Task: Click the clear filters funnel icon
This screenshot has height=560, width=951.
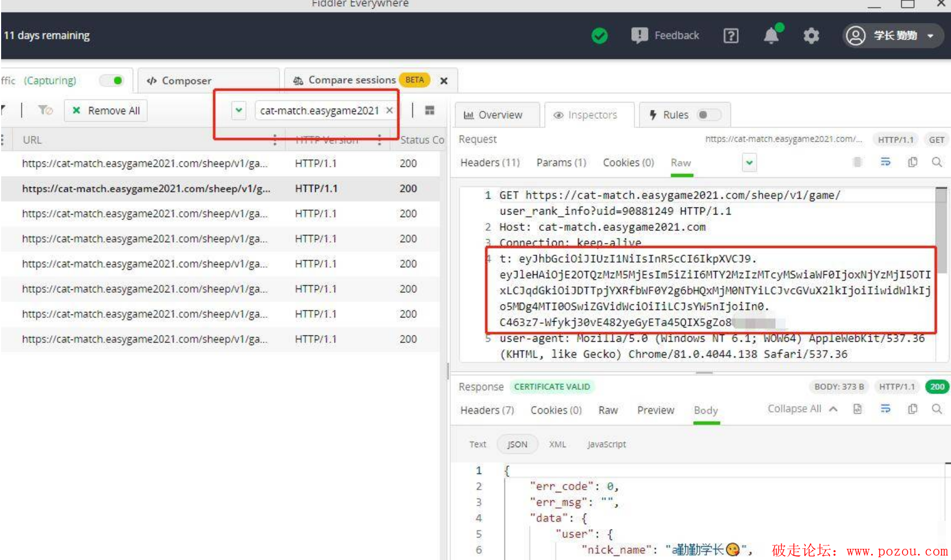Action: click(x=45, y=110)
